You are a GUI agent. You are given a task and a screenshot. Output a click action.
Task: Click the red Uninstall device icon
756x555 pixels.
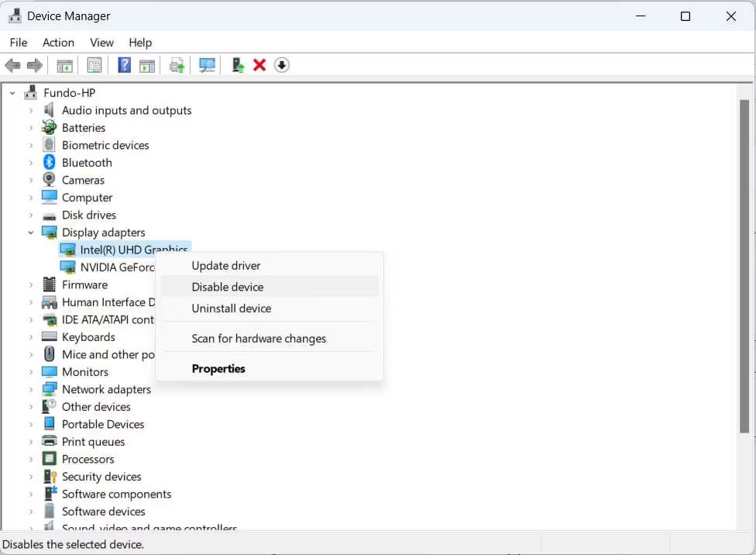(x=259, y=65)
